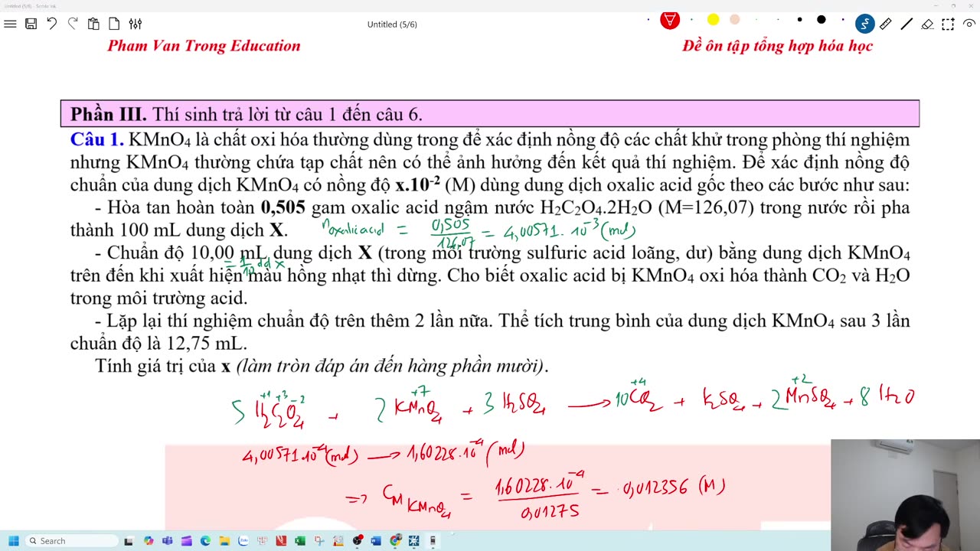Open Google Chrome from taskbar
Image resolution: width=980 pixels, height=551 pixels.
coord(395,541)
